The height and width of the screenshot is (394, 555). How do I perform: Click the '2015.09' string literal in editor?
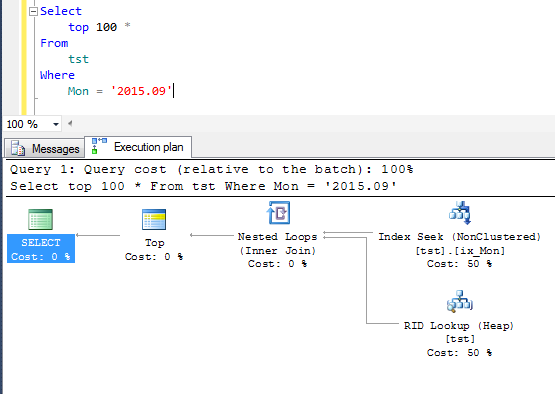point(141,91)
